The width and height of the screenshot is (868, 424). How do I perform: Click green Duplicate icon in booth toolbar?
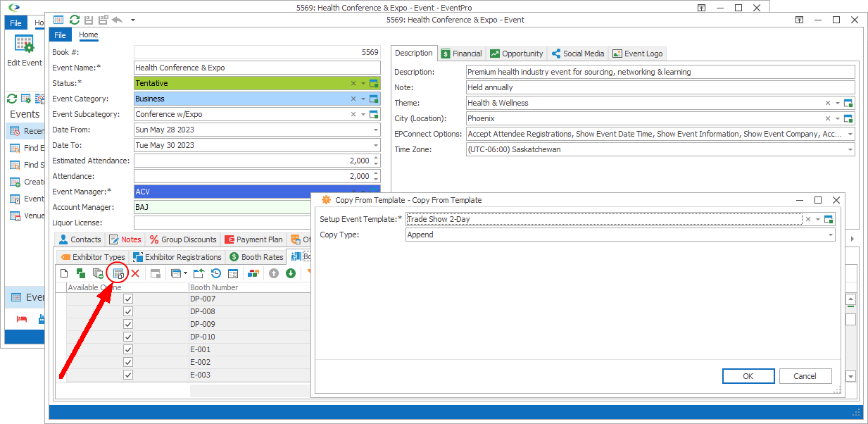tap(81, 273)
